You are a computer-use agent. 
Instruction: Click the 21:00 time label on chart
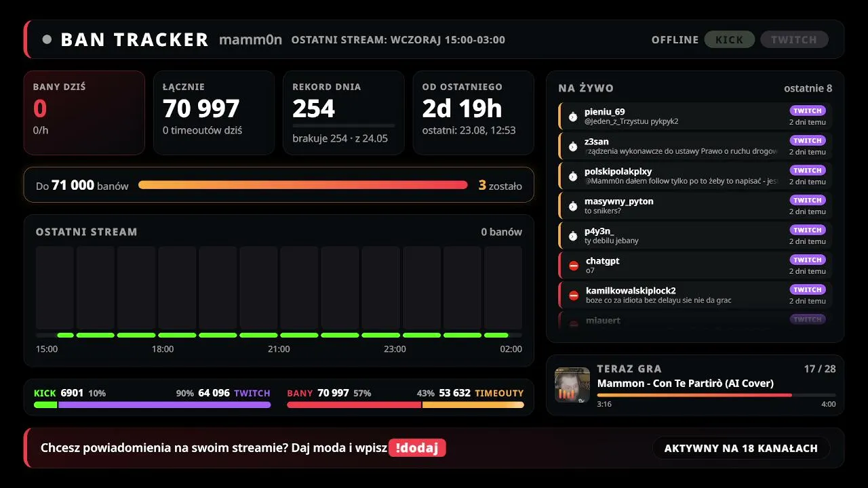[x=279, y=349]
